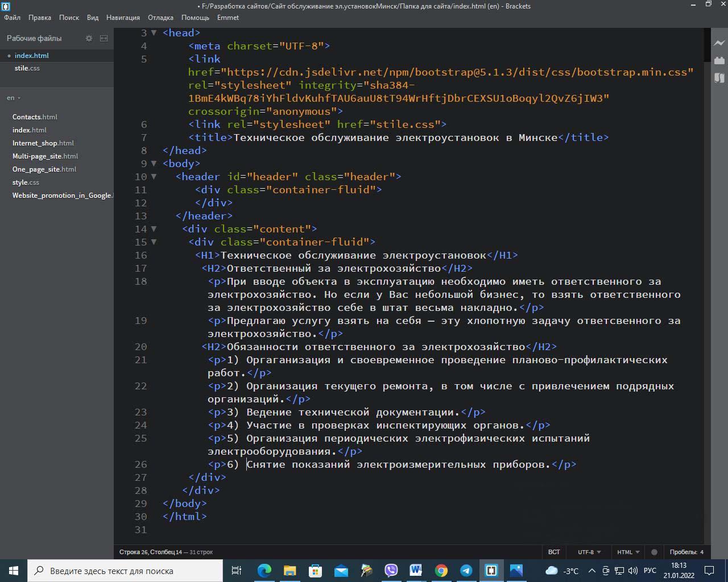Open Contacts.html in the project tree

point(35,117)
